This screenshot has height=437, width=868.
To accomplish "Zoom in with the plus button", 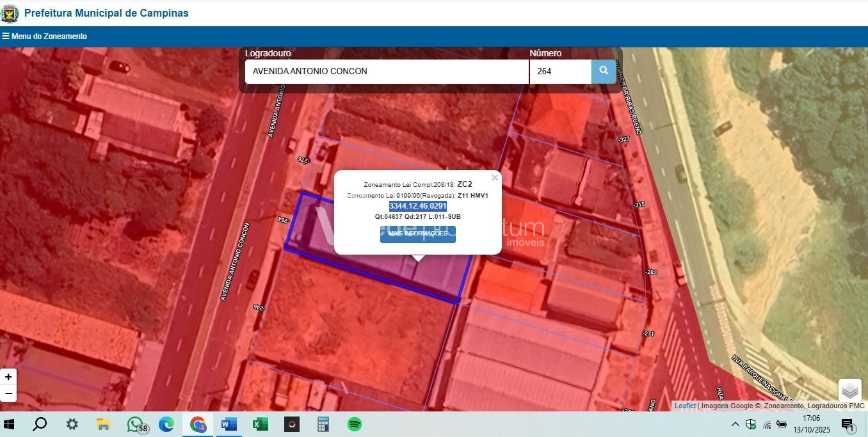I will pyautogui.click(x=8, y=377).
